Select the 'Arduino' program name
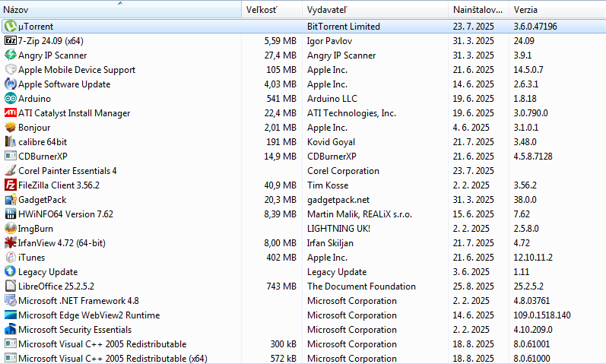This screenshot has width=606, height=364. point(34,99)
